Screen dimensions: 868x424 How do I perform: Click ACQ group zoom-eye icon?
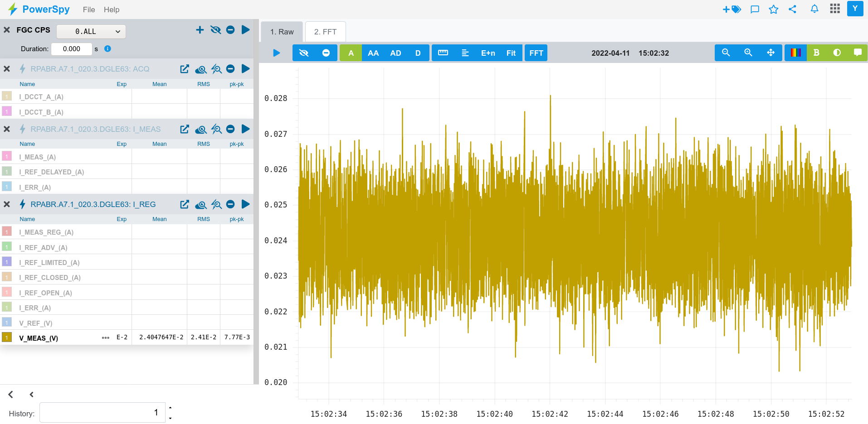[216, 69]
